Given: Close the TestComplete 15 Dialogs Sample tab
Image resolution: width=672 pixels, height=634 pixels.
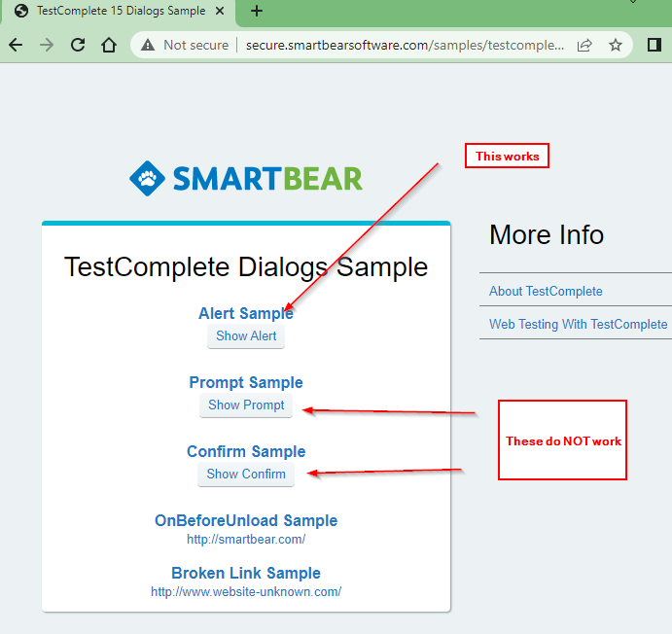Looking at the screenshot, I should point(220,11).
